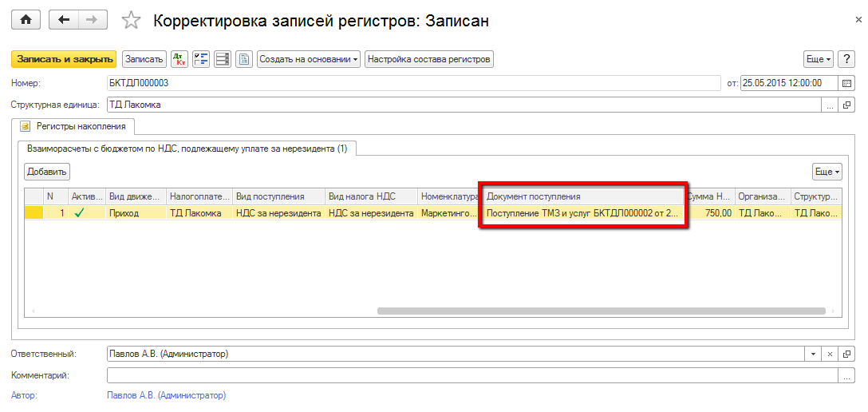Add page to favorites with star icon

(131, 22)
